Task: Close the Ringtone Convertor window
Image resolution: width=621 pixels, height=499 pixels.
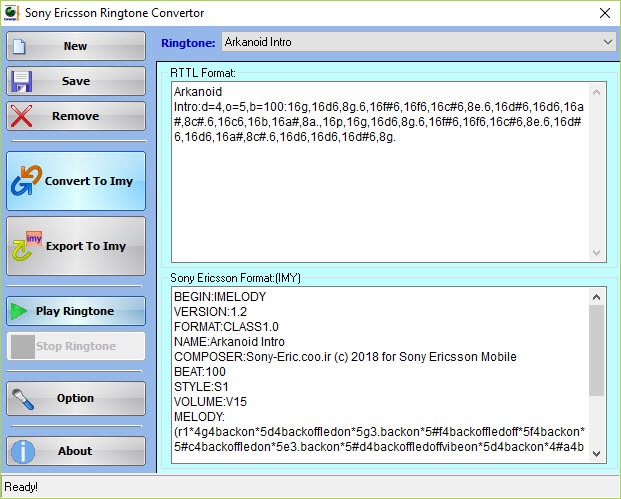Action: 605,13
